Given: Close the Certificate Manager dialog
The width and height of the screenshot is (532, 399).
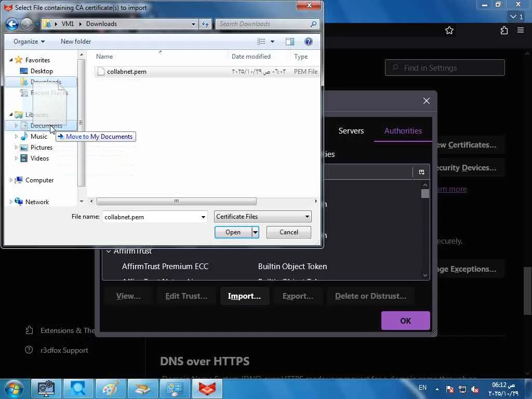Looking at the screenshot, I should (427, 101).
